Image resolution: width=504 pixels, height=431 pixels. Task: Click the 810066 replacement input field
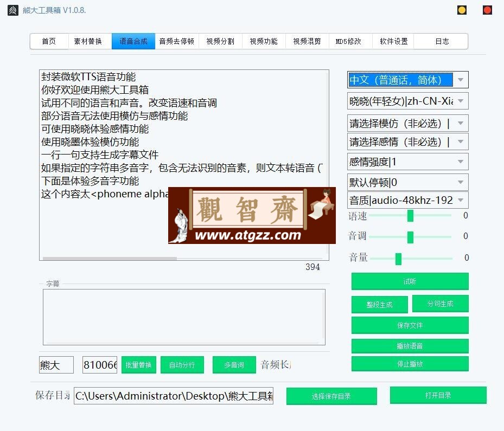[100, 365]
